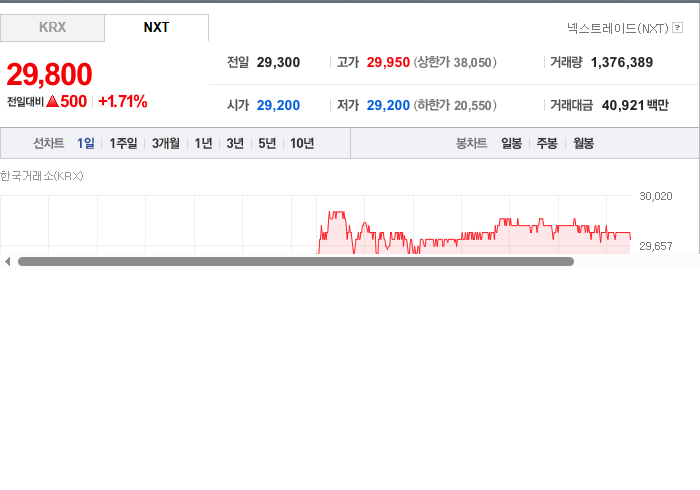This screenshot has width=700, height=490.
Task: Click the blue 시가 value 29,200
Action: point(278,105)
